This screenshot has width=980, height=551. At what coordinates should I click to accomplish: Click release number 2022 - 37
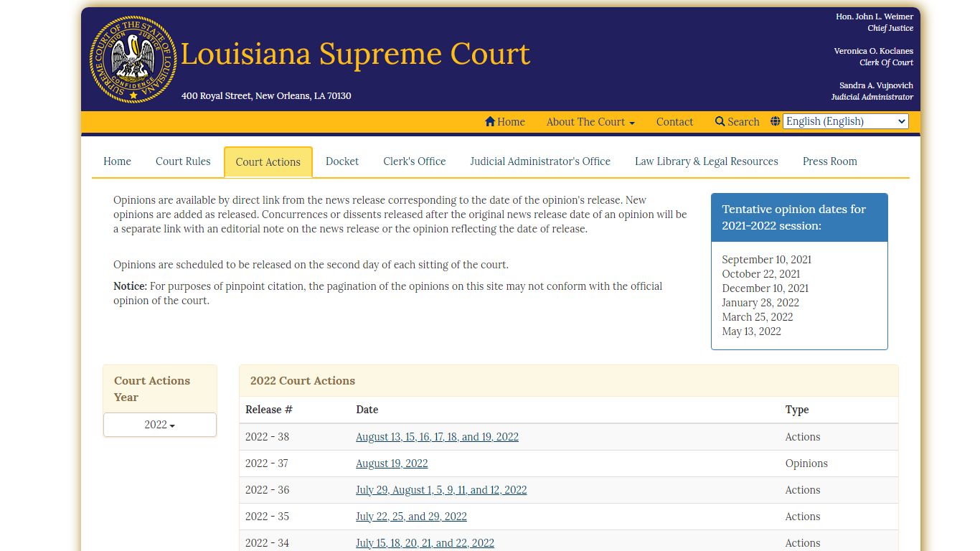coord(267,463)
